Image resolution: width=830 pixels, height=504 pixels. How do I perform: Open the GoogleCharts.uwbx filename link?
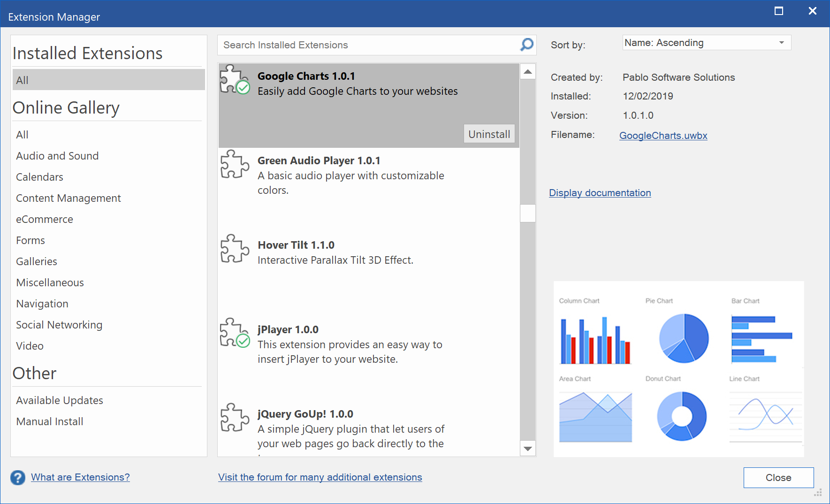coord(663,136)
